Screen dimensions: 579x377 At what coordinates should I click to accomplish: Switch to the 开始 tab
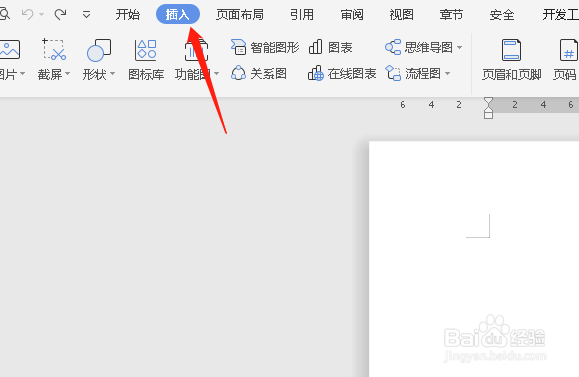pyautogui.click(x=128, y=15)
